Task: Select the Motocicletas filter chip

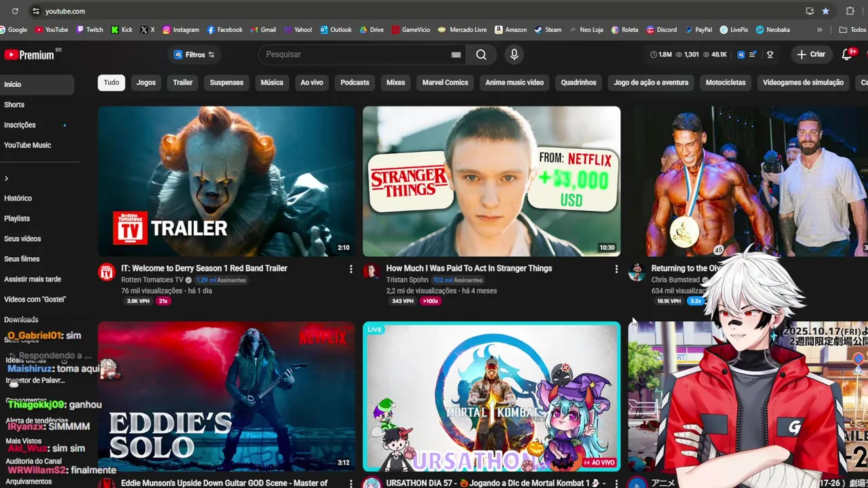Action: pyautogui.click(x=725, y=83)
